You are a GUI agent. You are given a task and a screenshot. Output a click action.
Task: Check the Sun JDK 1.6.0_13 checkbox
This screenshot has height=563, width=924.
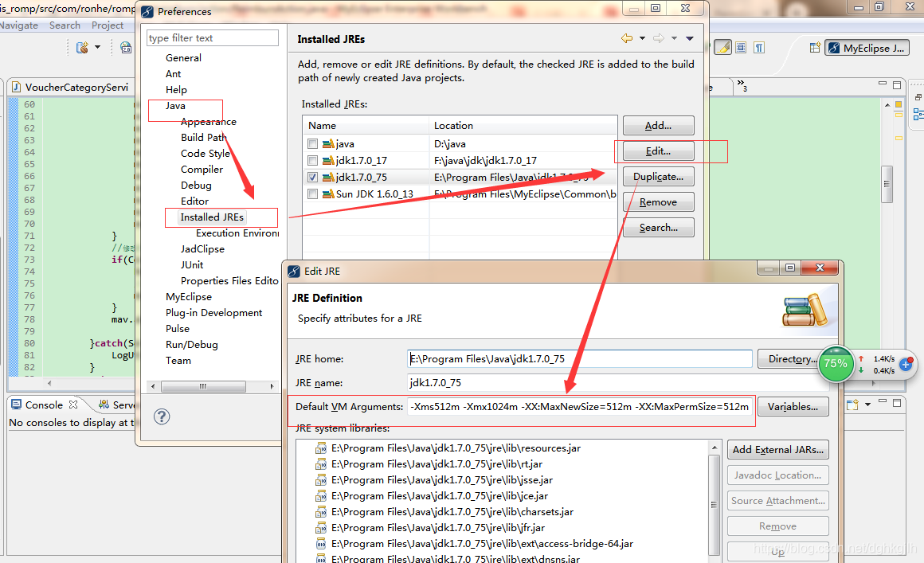click(312, 194)
